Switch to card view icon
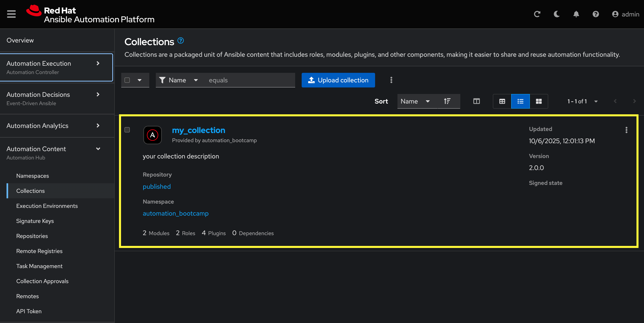Image resolution: width=644 pixels, height=323 pixels. coord(538,101)
